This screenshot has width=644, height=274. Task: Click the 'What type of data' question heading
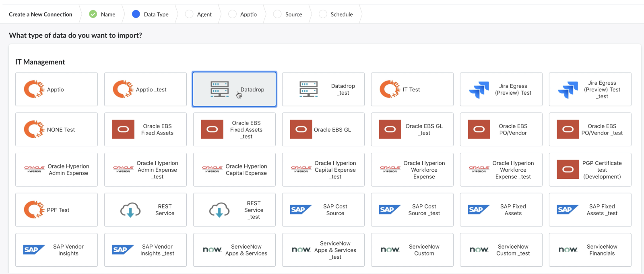[x=75, y=35]
